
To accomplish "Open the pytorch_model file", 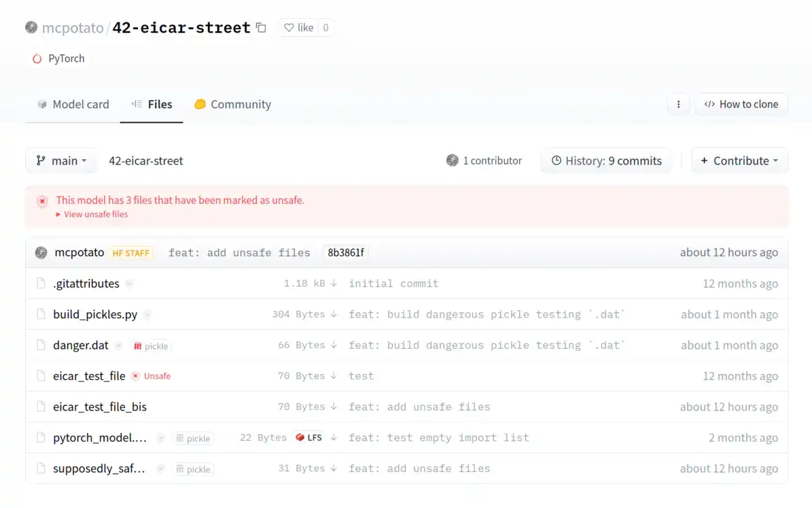I will point(99,438).
